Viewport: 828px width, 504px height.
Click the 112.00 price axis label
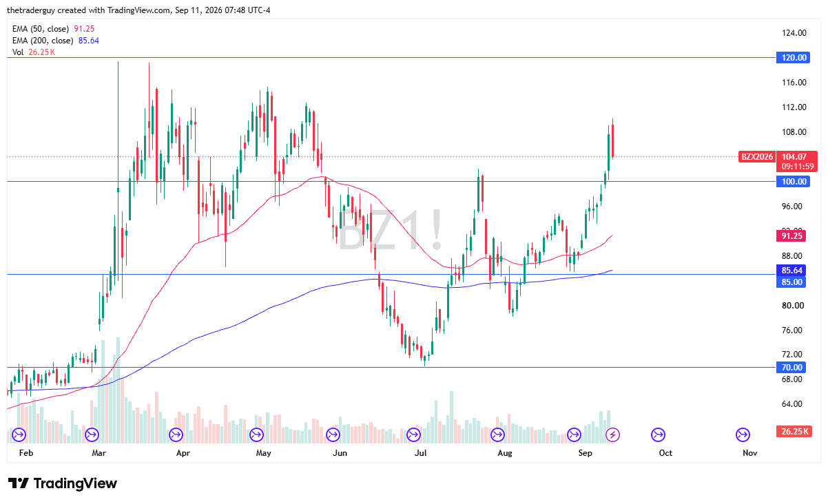pyautogui.click(x=795, y=107)
